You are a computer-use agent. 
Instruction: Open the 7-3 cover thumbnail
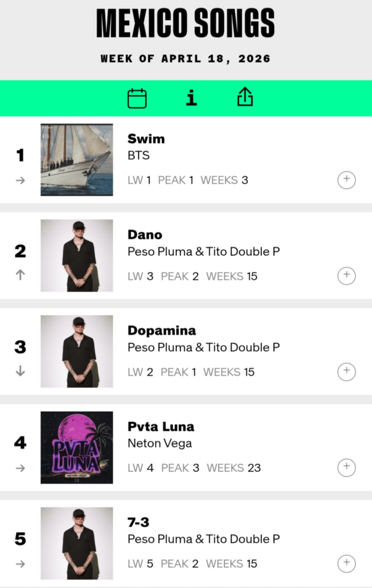pos(77,543)
